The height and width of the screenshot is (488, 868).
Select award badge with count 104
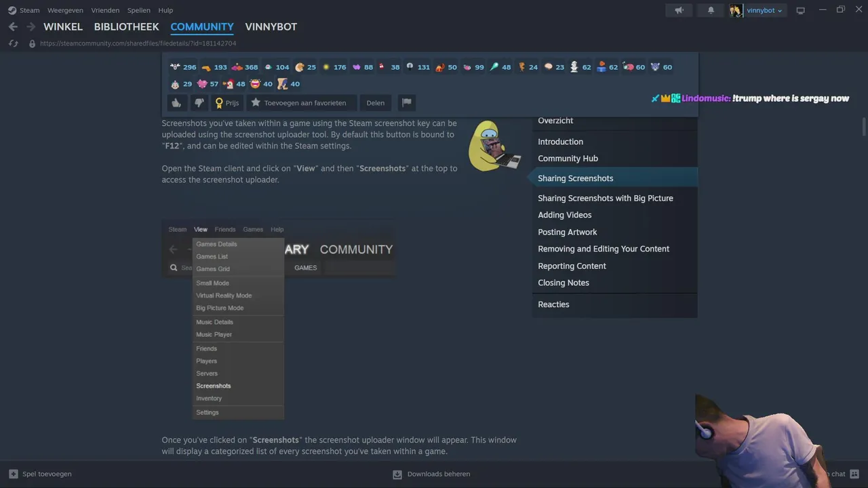[277, 67]
